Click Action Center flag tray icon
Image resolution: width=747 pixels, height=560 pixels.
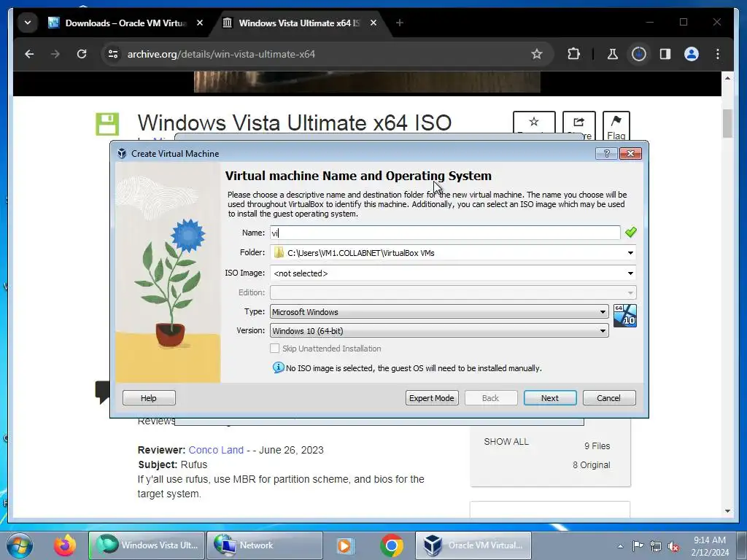click(638, 546)
